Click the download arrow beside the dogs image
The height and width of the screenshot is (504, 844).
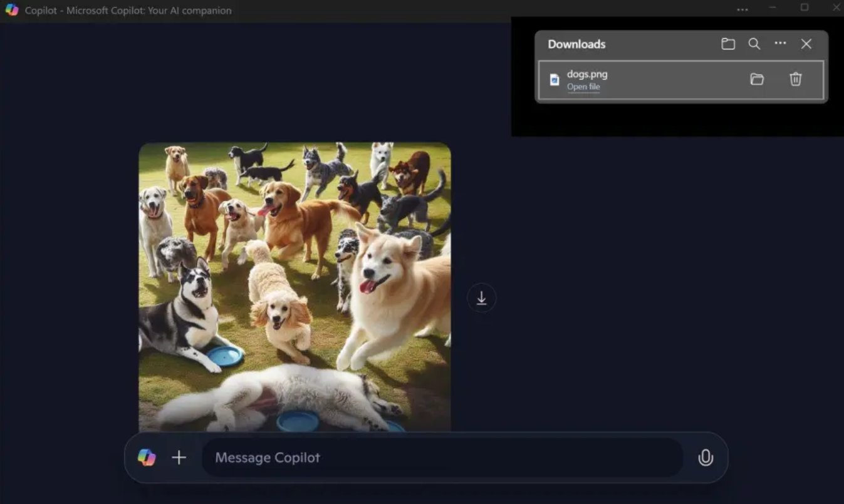tap(481, 299)
